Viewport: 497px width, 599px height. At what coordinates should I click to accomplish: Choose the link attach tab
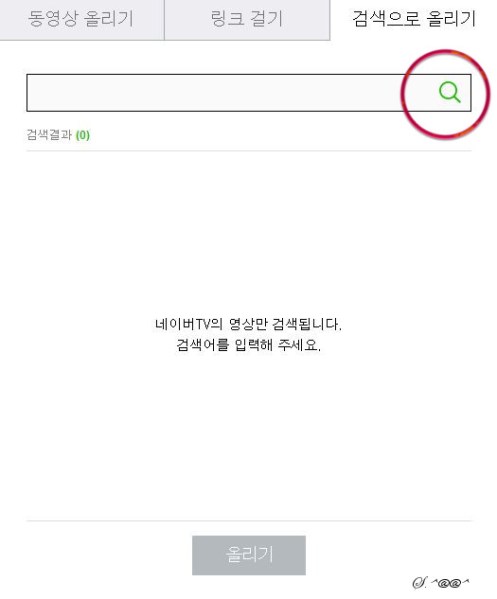[247, 19]
